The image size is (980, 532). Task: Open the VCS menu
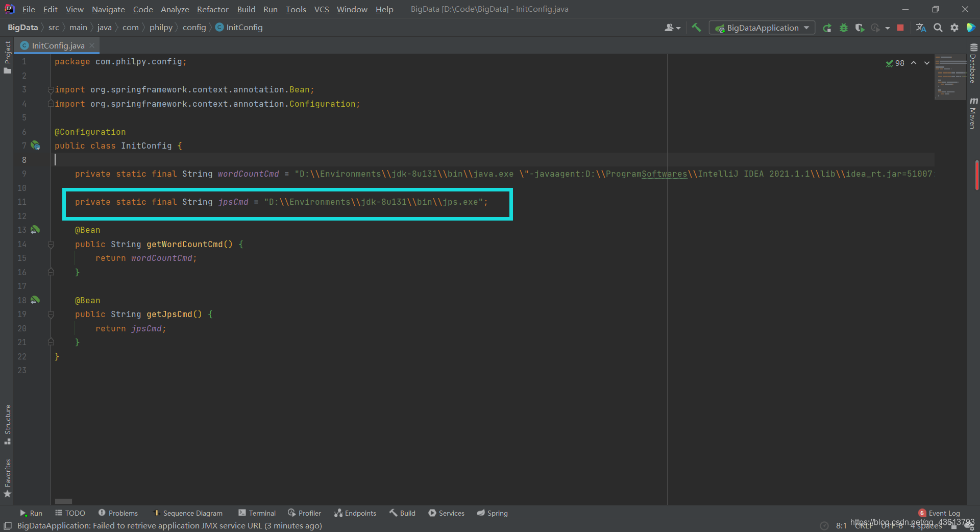(322, 9)
